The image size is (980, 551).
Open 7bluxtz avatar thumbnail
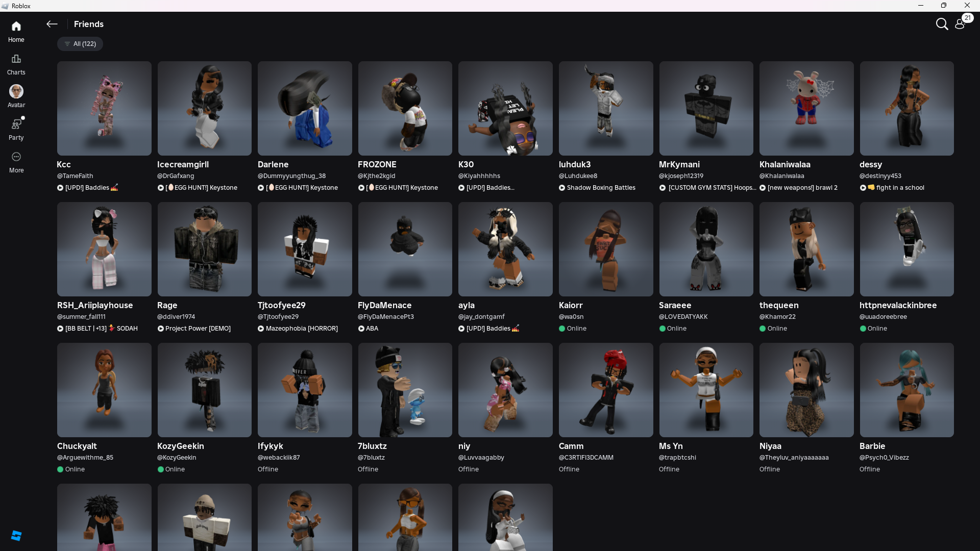coord(405,390)
